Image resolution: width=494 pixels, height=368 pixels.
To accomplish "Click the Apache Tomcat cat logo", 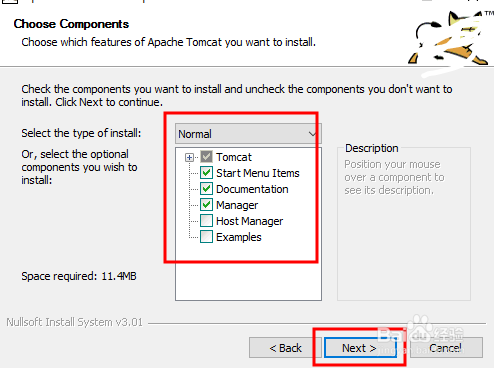I will pos(450,38).
